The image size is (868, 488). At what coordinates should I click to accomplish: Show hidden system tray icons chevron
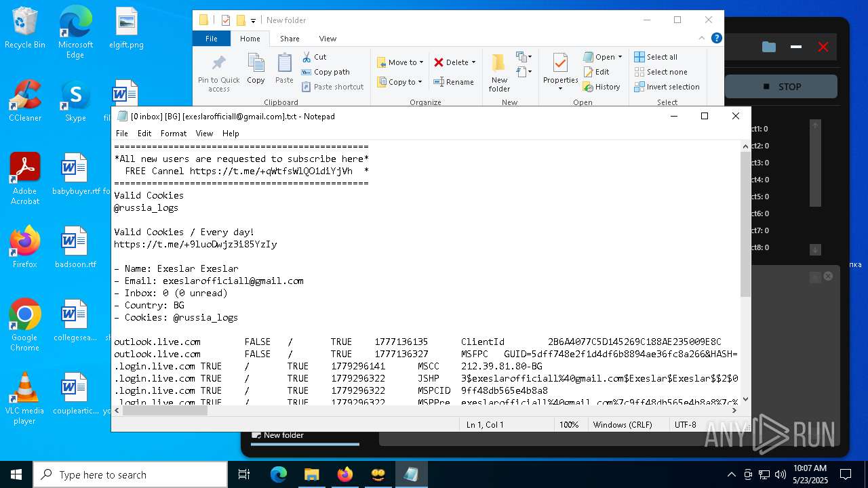point(731,474)
